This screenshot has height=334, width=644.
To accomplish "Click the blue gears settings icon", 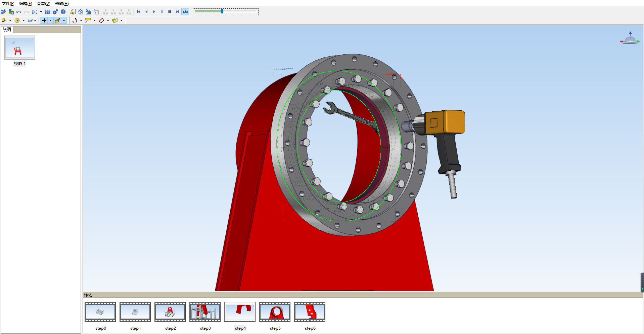I will tap(55, 12).
